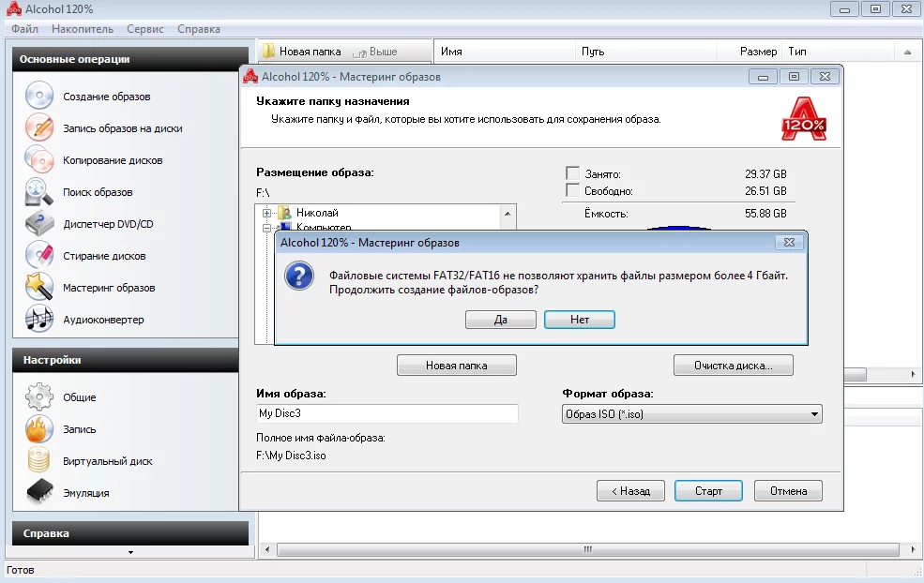This screenshot has width=924, height=583.
Task: Open the Формат образа dropdown
Action: pyautogui.click(x=691, y=414)
